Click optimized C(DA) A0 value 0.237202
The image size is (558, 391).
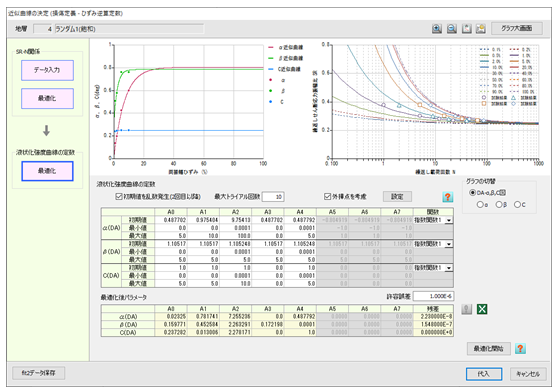pyautogui.click(x=171, y=333)
